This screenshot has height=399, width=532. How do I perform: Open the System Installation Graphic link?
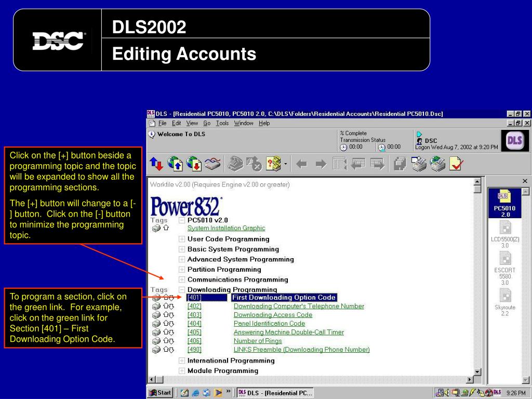click(227, 229)
